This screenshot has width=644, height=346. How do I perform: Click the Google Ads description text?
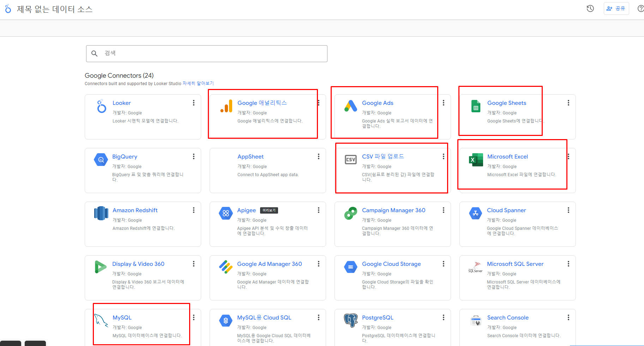[x=397, y=124]
